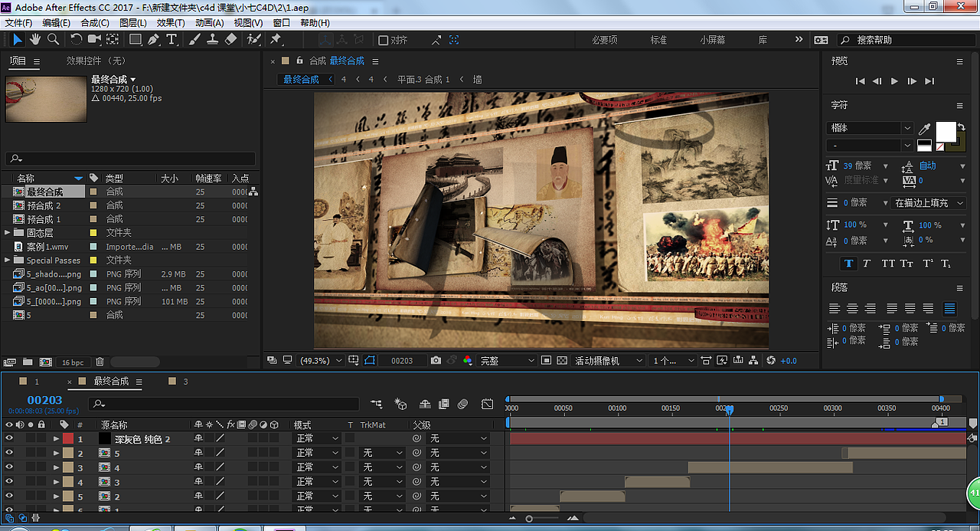Toggle visibility of layer 3 named 4
Screen dimensions: 980x531
pos(9,467)
